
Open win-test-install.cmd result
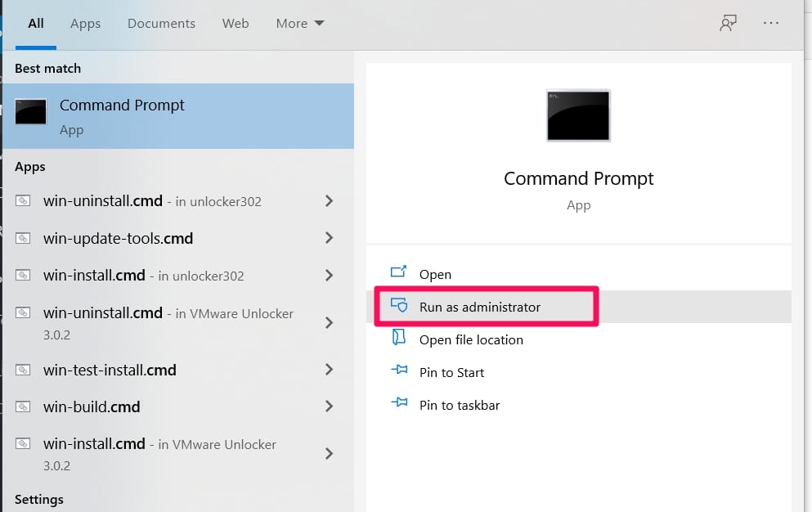pyautogui.click(x=110, y=370)
